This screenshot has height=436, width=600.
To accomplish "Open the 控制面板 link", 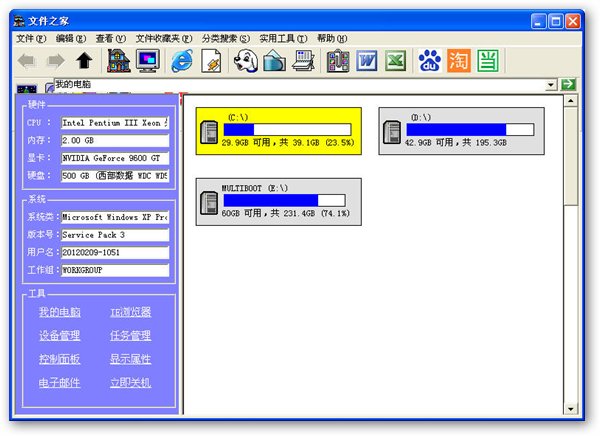I will coord(60,359).
